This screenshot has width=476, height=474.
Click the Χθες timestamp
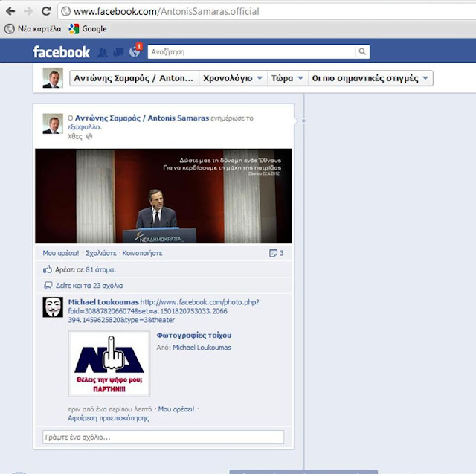75,137
